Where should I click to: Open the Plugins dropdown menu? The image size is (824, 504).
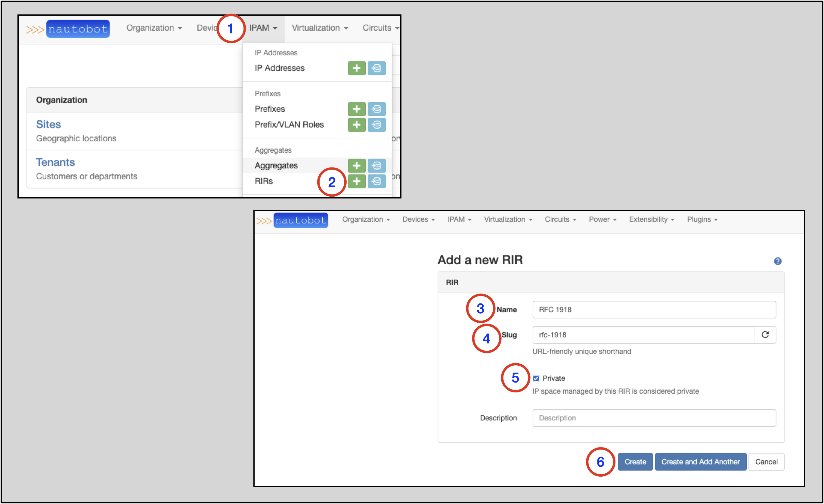702,220
